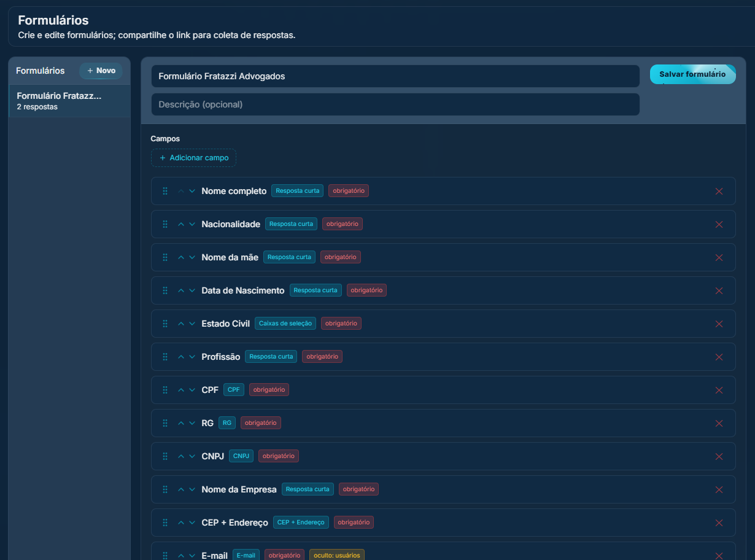This screenshot has height=560, width=755.
Task: Create a new form with Novo
Action: (x=101, y=71)
